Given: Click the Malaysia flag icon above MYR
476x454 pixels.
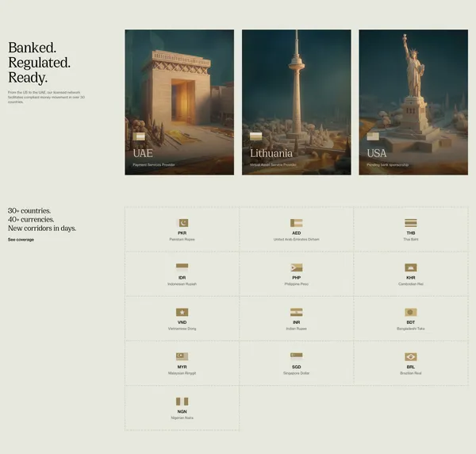Looking at the screenshot, I should point(182,356).
